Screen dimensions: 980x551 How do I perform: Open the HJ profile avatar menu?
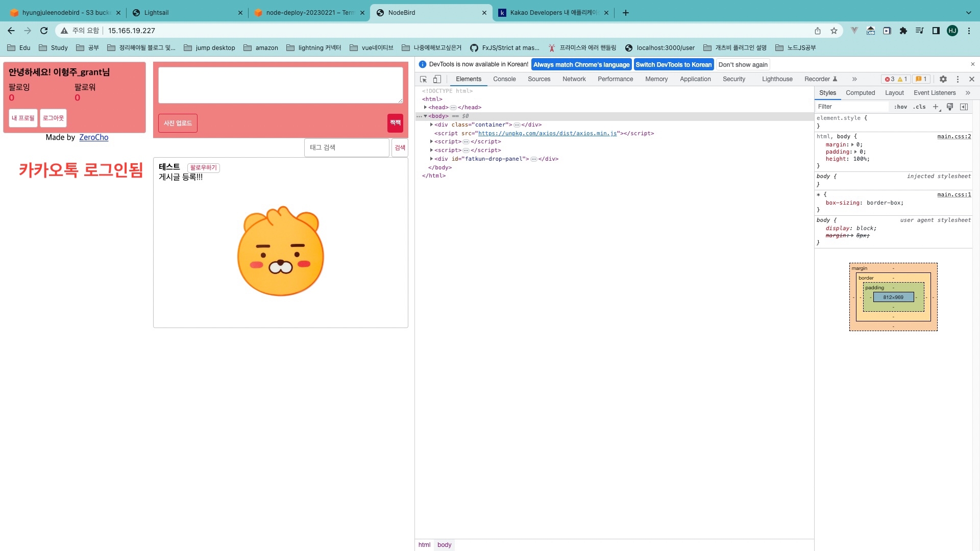(x=952, y=31)
